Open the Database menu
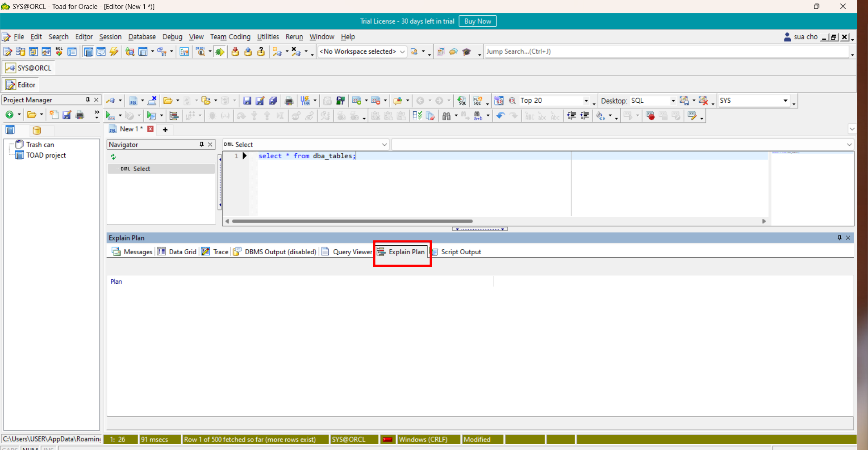This screenshot has width=868, height=450. tap(142, 37)
